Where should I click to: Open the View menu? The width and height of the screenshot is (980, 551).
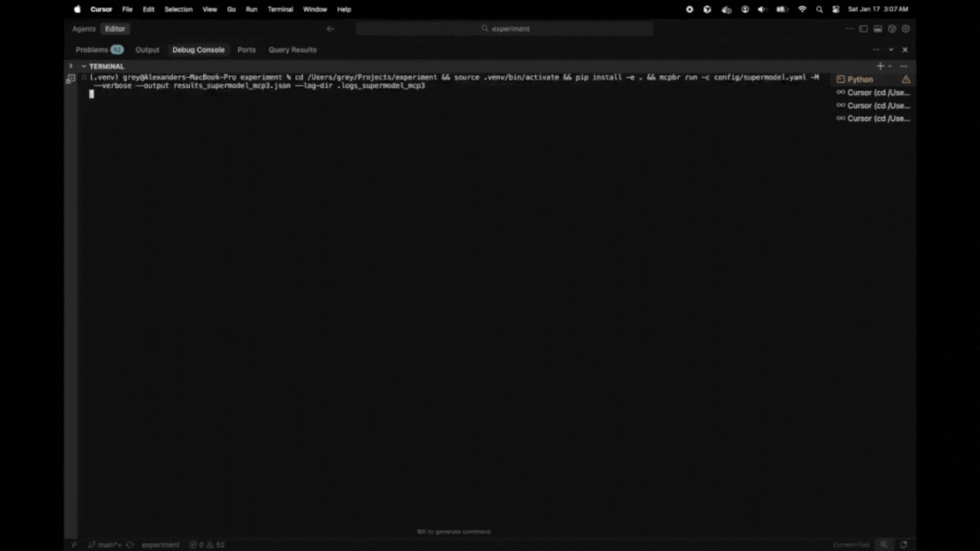point(210,9)
